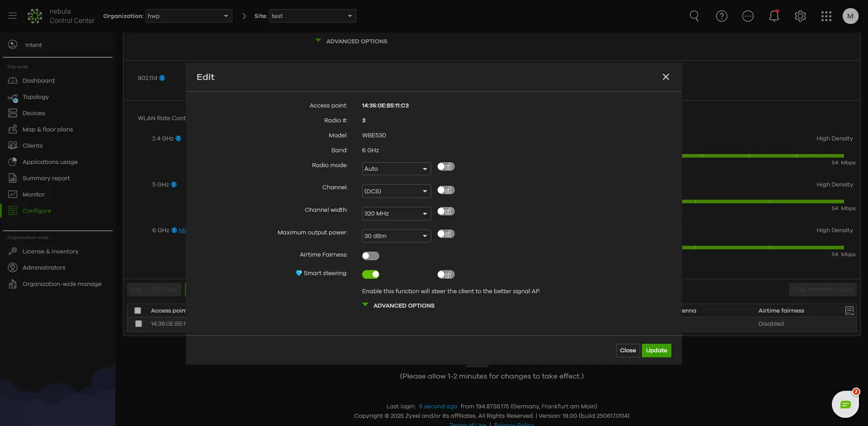Open the notifications bell icon

(774, 16)
